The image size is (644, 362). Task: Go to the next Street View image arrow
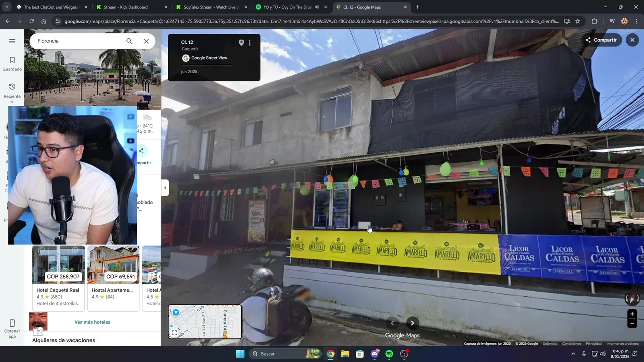412,323
